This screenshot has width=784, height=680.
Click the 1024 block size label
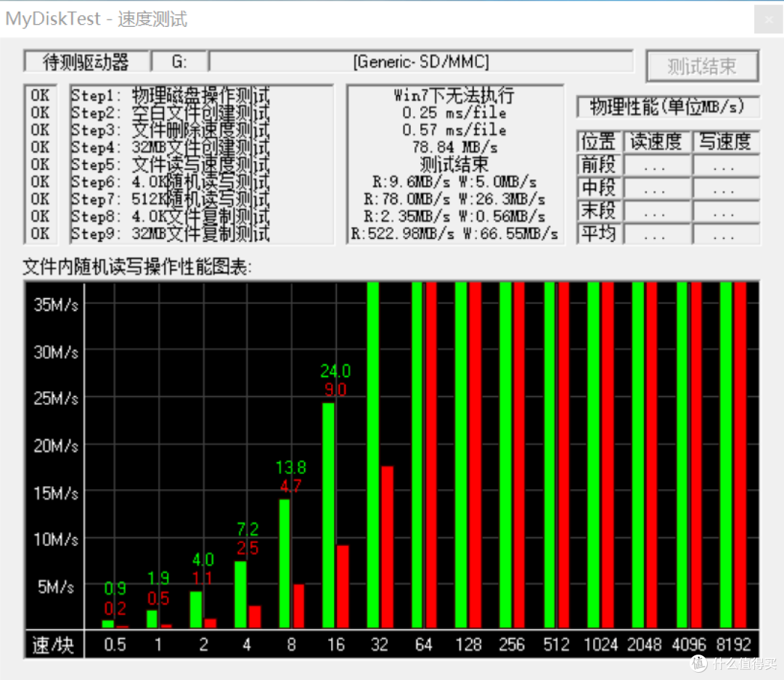pos(601,644)
